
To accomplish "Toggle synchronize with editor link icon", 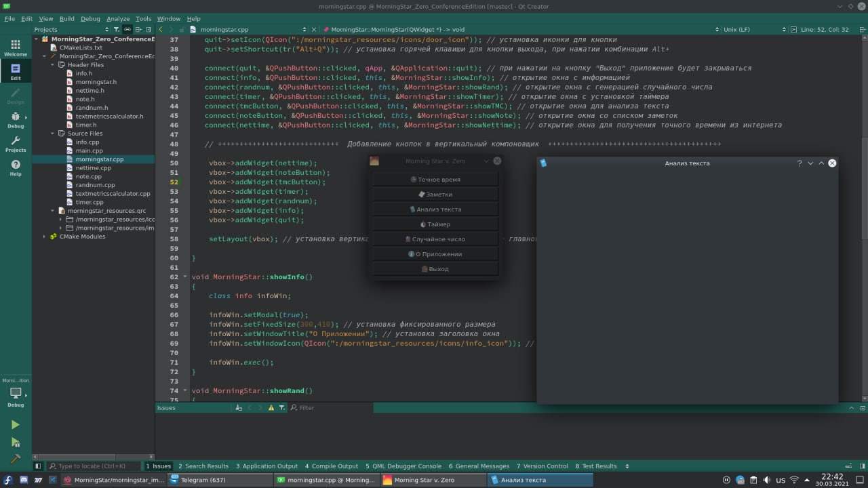I will click(x=127, y=29).
